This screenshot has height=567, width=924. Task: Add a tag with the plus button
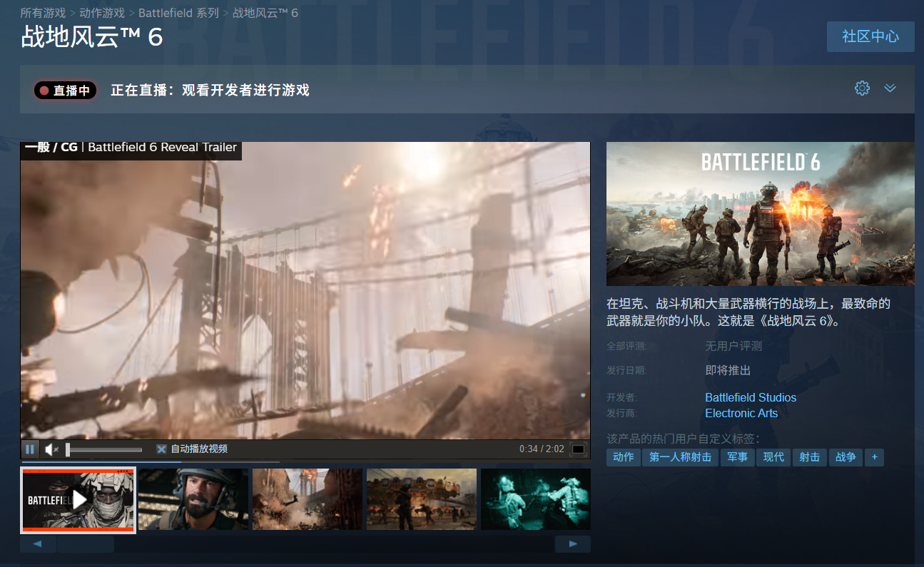coord(875,457)
